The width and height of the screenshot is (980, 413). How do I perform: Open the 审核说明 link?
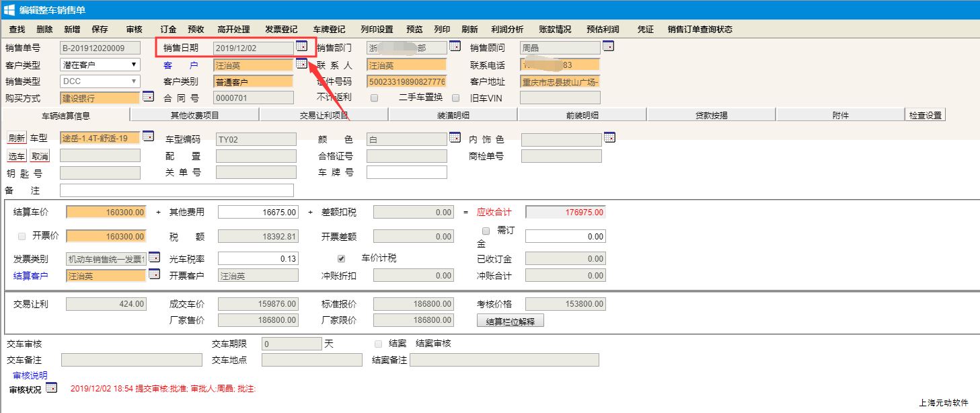tap(30, 375)
